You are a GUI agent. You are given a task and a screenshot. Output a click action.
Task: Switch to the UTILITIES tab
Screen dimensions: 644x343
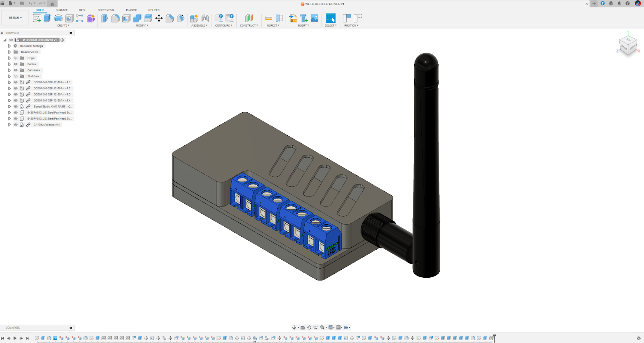pos(154,10)
